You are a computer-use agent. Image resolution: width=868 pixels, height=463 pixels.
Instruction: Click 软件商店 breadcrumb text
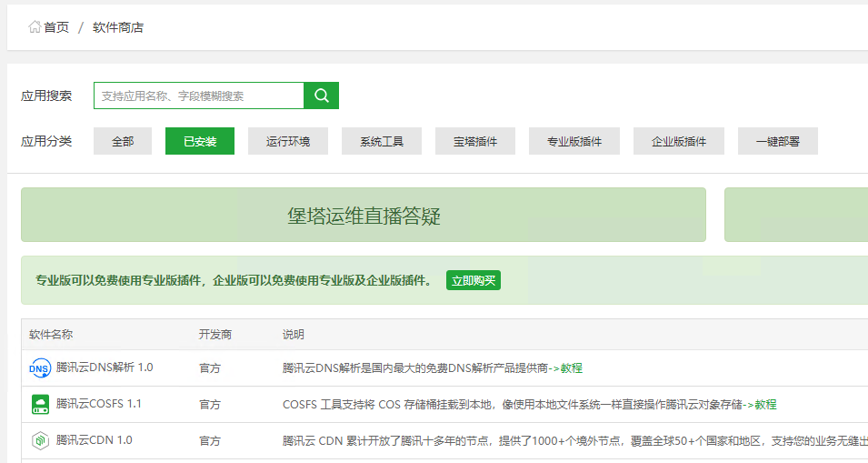118,27
